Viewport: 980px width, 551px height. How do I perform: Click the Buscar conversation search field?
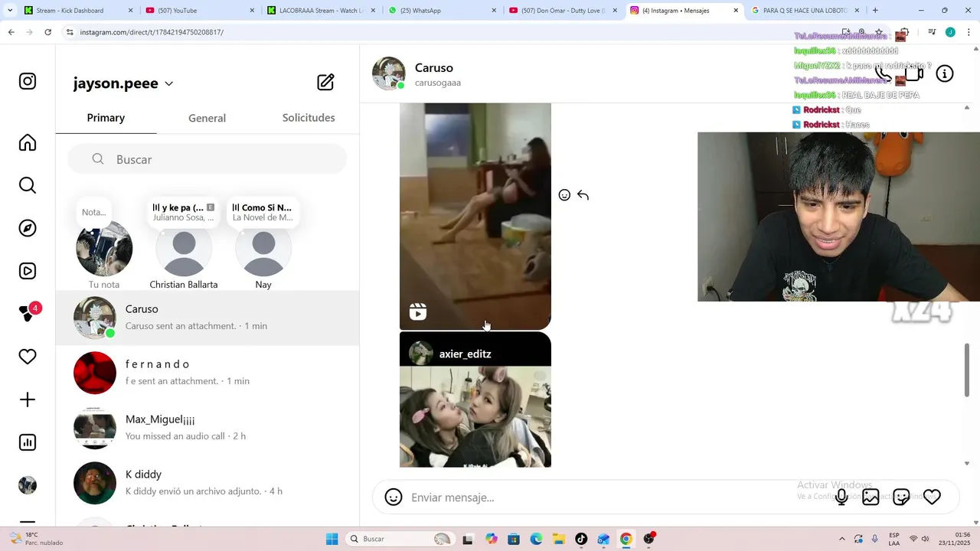(x=207, y=159)
